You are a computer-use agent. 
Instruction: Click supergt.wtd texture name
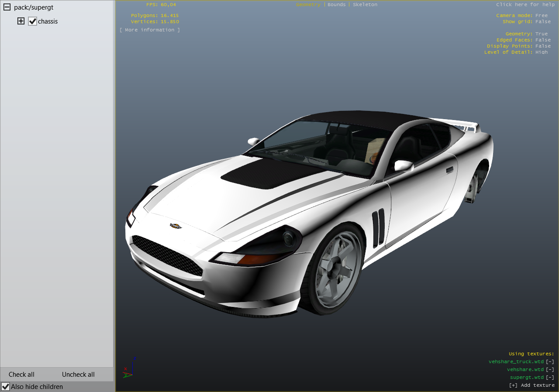pyautogui.click(x=527, y=377)
